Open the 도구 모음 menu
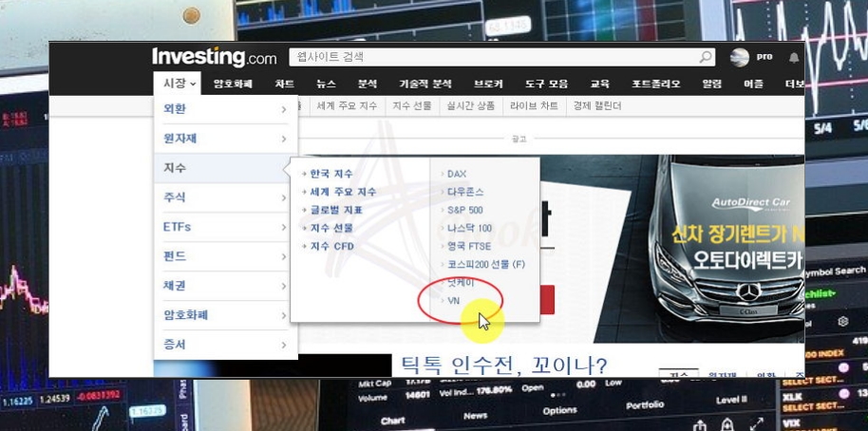 pyautogui.click(x=546, y=84)
